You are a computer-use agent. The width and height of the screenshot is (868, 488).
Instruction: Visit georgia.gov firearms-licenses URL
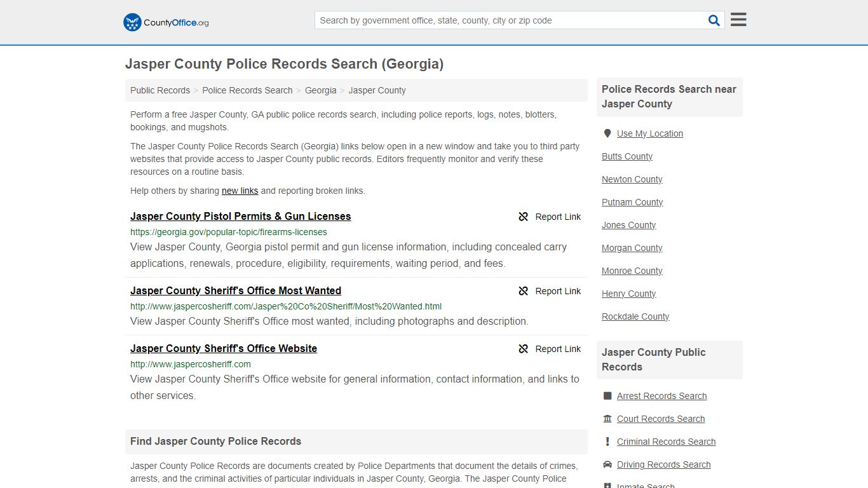[229, 232]
